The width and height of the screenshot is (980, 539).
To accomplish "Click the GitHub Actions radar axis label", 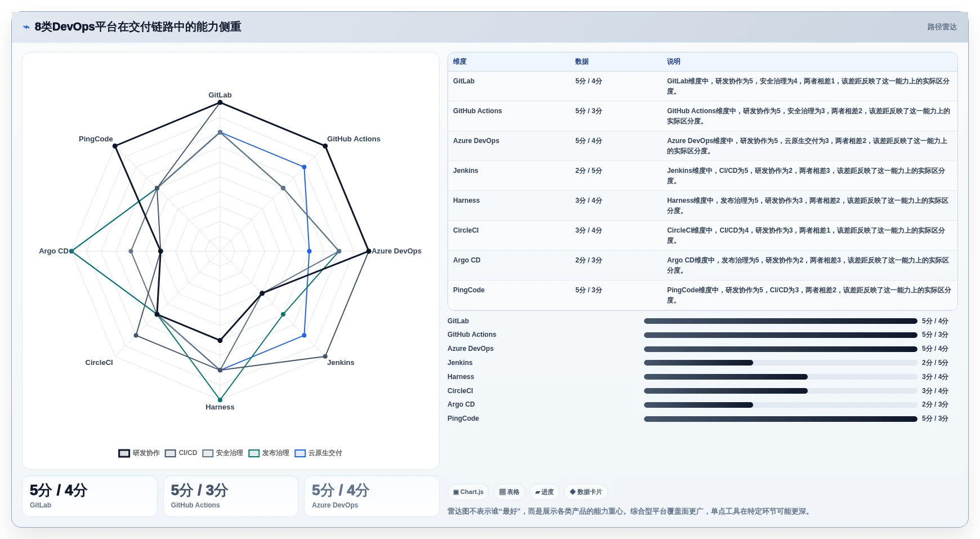I will pos(353,139).
